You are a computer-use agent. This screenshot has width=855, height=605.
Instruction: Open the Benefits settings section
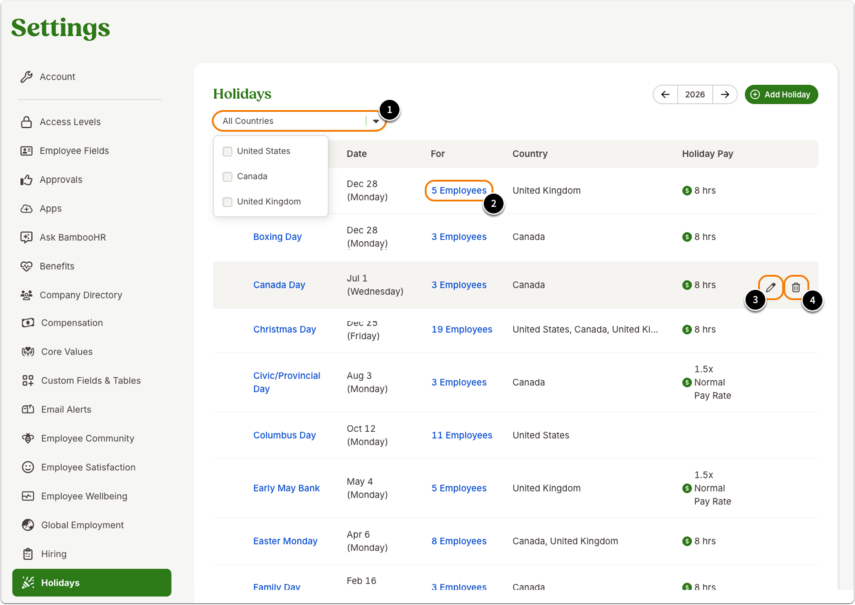(x=57, y=266)
